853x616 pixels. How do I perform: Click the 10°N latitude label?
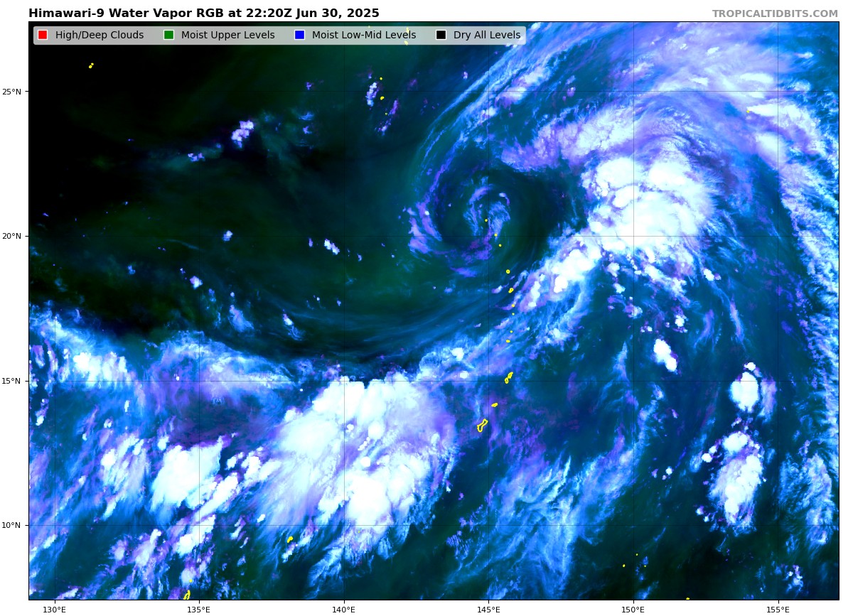[14, 526]
